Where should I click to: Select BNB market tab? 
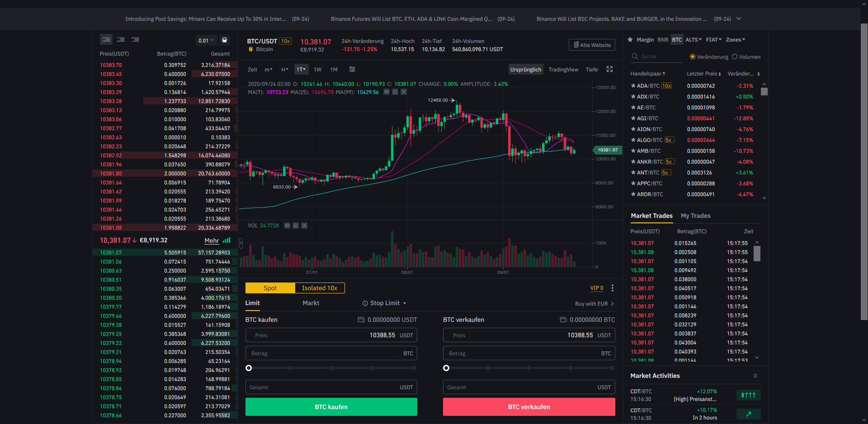(663, 40)
